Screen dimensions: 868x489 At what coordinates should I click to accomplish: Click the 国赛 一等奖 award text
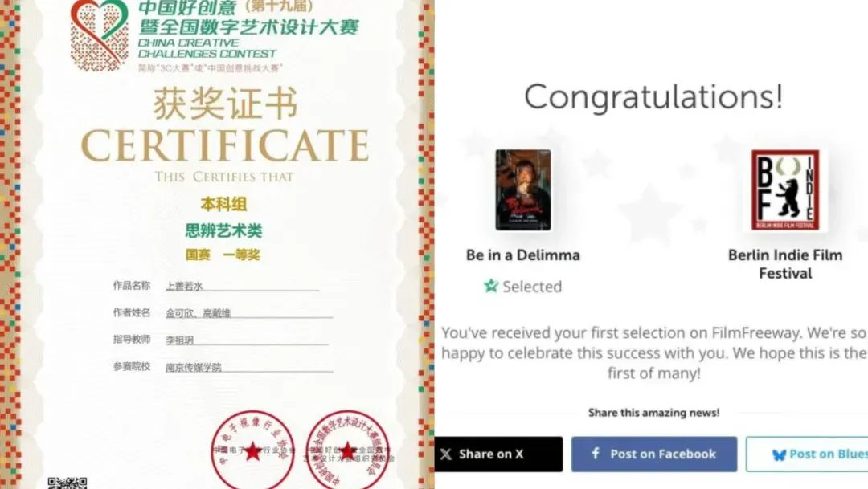pos(223,255)
